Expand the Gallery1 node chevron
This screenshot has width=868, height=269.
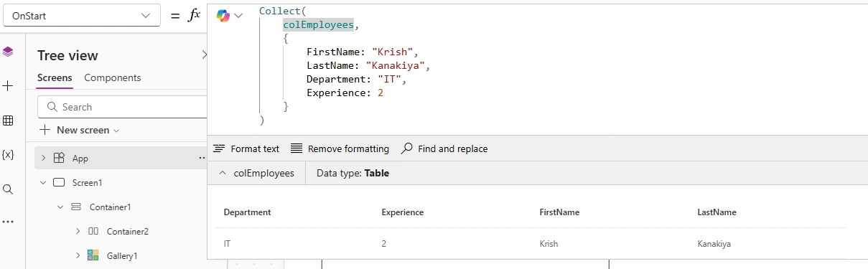pyautogui.click(x=78, y=255)
